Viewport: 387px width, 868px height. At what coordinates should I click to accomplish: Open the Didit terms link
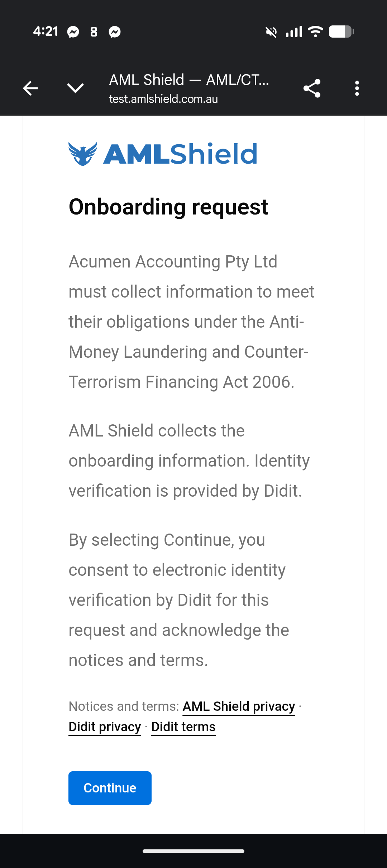(x=183, y=727)
